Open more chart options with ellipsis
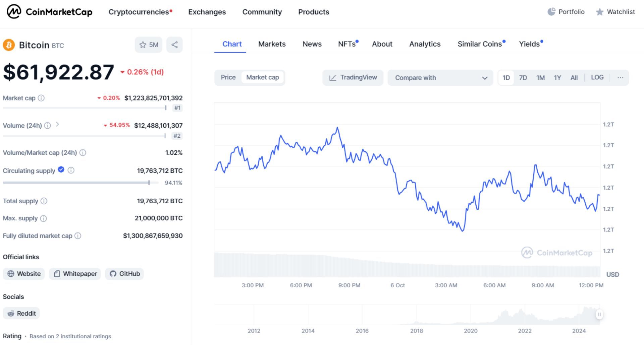This screenshot has height=345, width=644. pyautogui.click(x=620, y=77)
